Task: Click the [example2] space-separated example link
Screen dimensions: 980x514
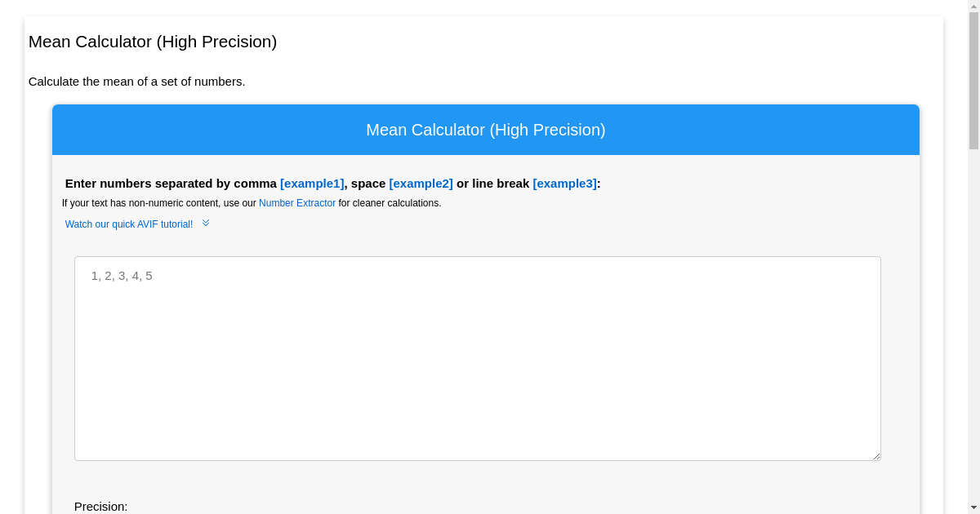Action: pyautogui.click(x=421, y=184)
